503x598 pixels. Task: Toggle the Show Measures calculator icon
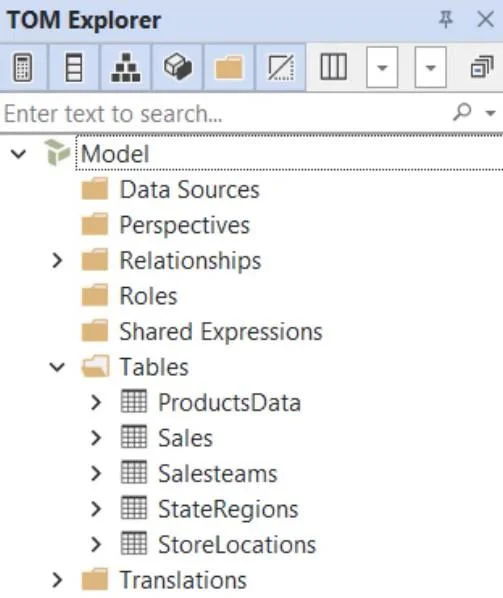coord(23,68)
